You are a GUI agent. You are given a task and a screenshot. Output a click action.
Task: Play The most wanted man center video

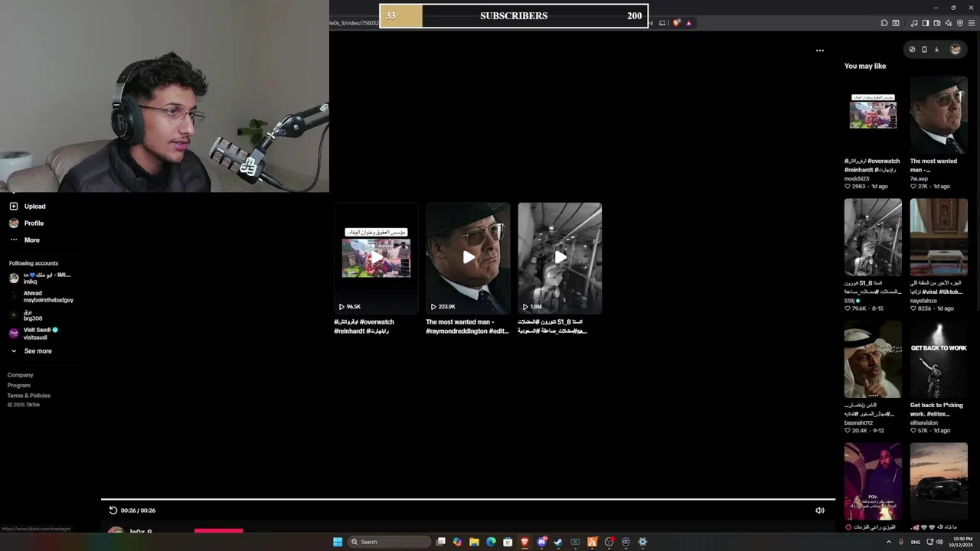(468, 258)
